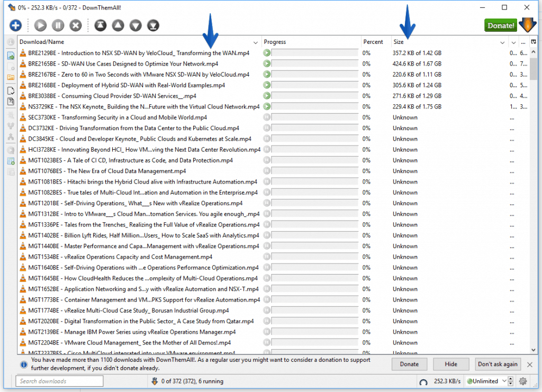Click the Move to Bottom toolbar icon
The image size is (542, 392).
click(153, 25)
